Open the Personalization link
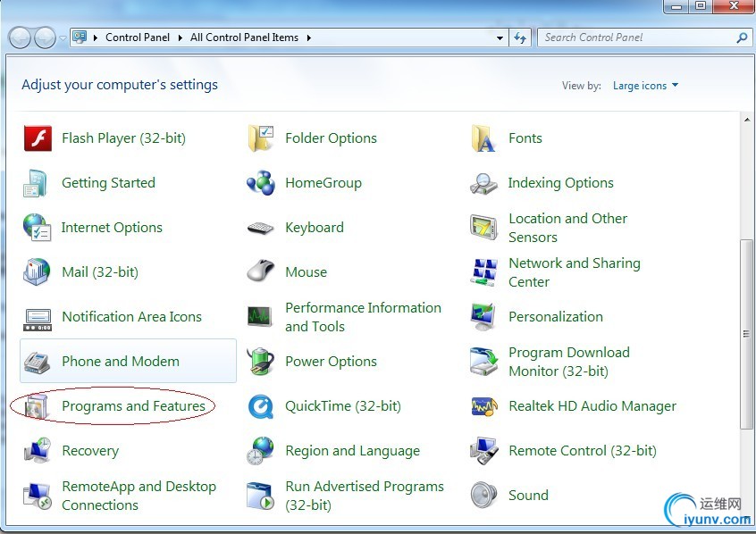The image size is (756, 534). [x=556, y=317]
